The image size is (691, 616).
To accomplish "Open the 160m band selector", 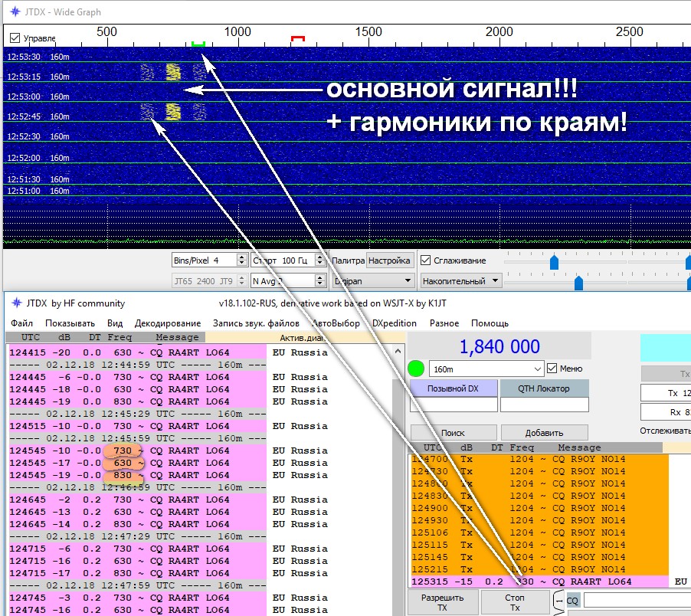I will 486,369.
